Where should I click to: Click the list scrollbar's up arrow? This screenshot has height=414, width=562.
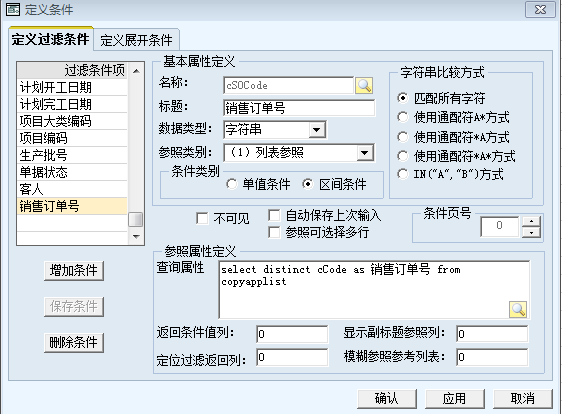(136, 71)
